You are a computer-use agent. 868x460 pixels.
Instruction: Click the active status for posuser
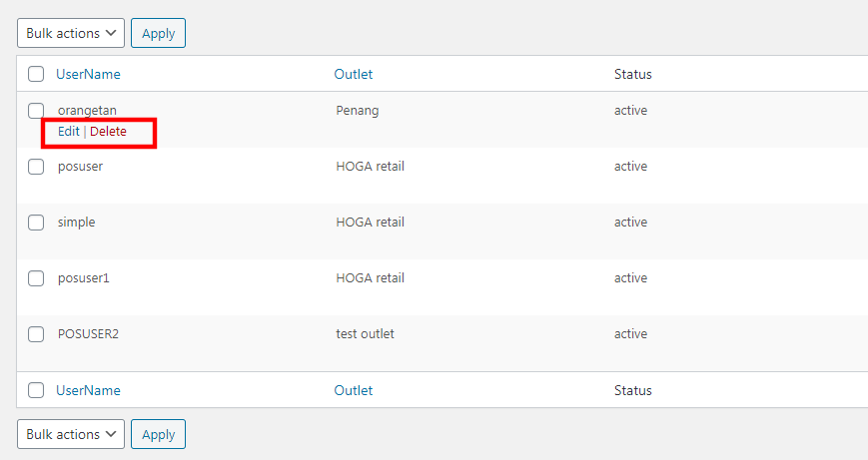click(630, 167)
